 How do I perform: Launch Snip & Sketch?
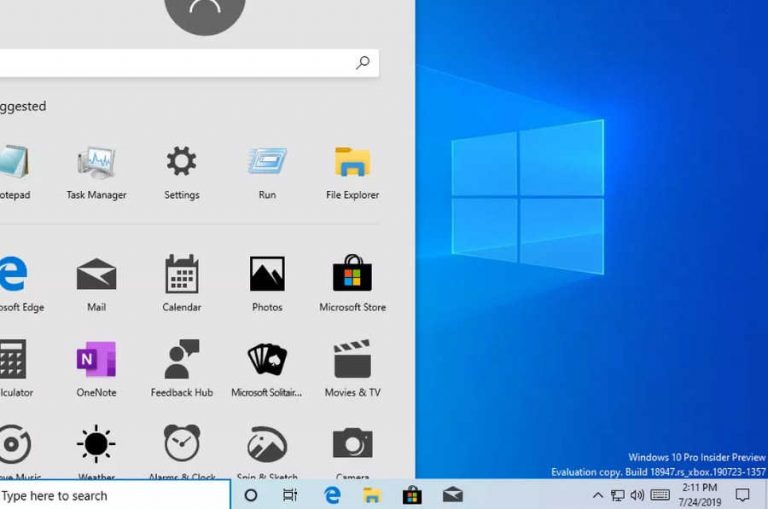point(267,451)
